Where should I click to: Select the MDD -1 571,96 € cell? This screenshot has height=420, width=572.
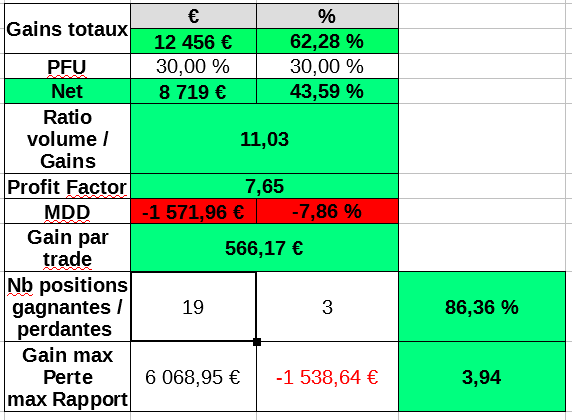pos(193,211)
